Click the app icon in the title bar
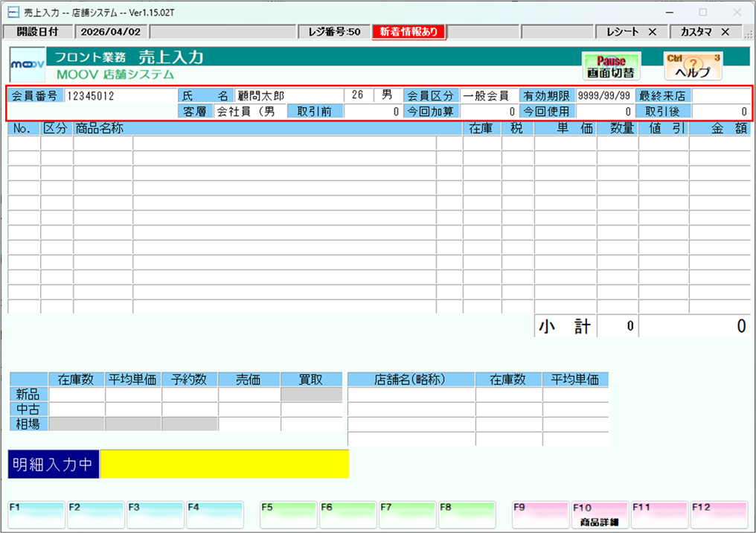 pos(13,13)
